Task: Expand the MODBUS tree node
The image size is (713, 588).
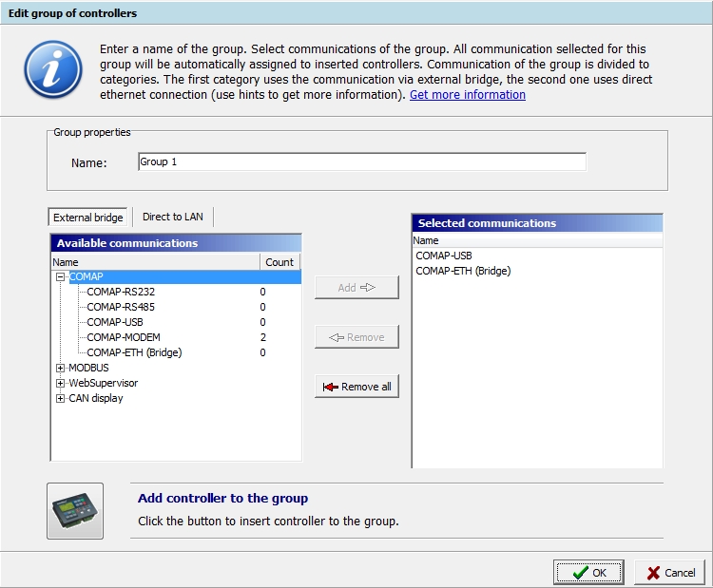Action: (61, 368)
